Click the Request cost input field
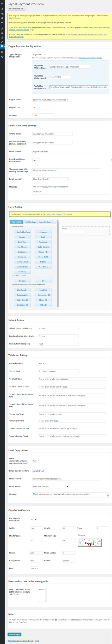The image size is (112, 644). [x=43, y=108]
